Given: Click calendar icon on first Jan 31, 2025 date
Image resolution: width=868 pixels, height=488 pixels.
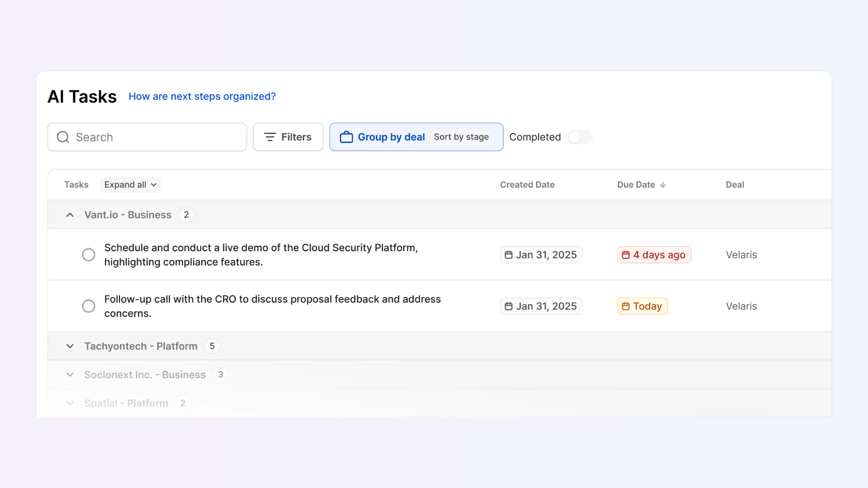Looking at the screenshot, I should tap(509, 255).
